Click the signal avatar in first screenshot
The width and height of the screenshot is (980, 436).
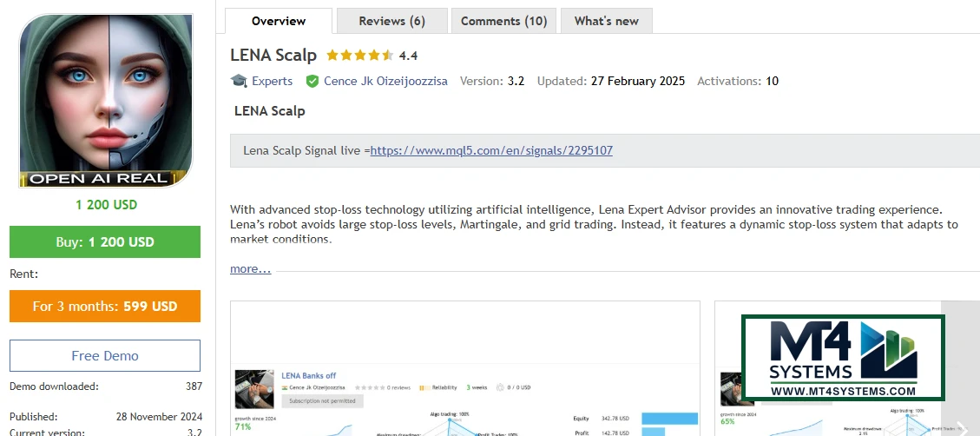[x=254, y=390]
